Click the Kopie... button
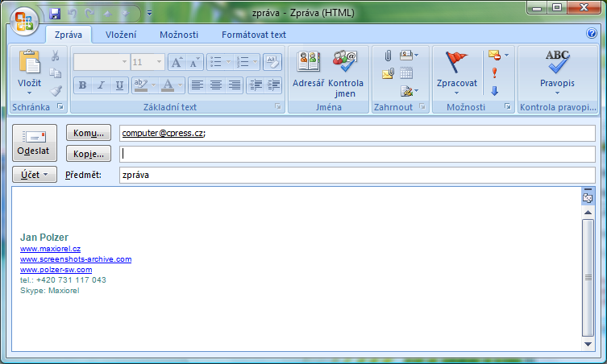 point(89,154)
